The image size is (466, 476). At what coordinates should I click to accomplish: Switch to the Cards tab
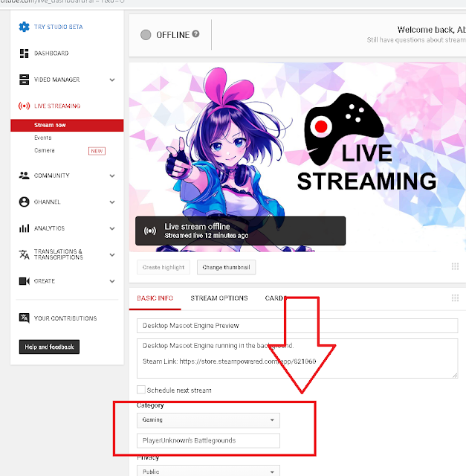pos(275,298)
